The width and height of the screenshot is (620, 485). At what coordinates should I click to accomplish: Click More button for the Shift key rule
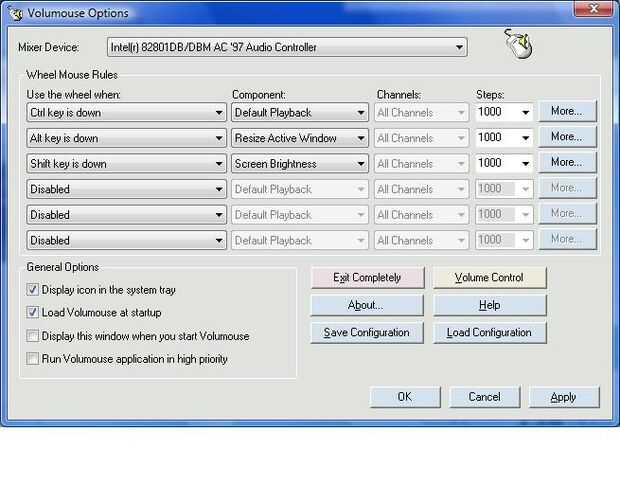(567, 162)
